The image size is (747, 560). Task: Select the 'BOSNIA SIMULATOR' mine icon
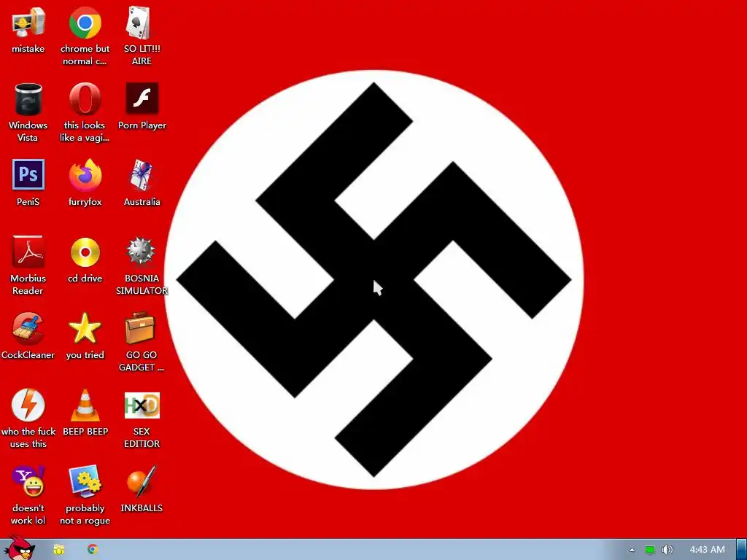click(141, 252)
